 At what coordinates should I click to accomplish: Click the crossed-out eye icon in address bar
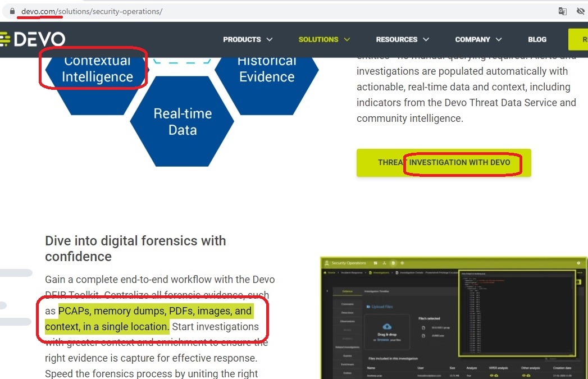point(581,11)
